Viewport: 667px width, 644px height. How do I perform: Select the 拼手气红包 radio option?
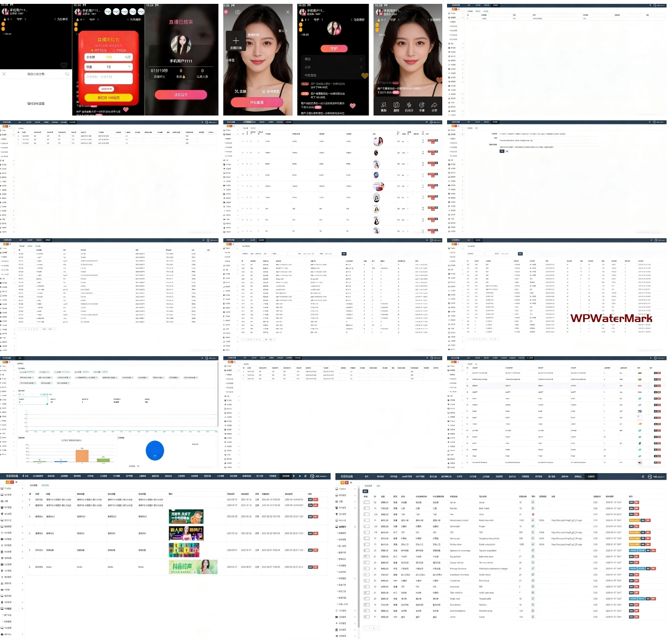[x=100, y=50]
